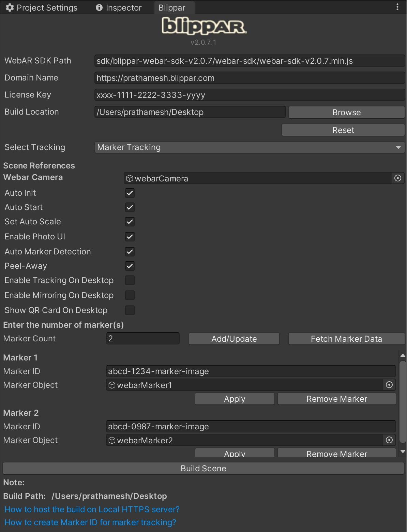Turn on Show QR Card On Desktop

(x=130, y=310)
